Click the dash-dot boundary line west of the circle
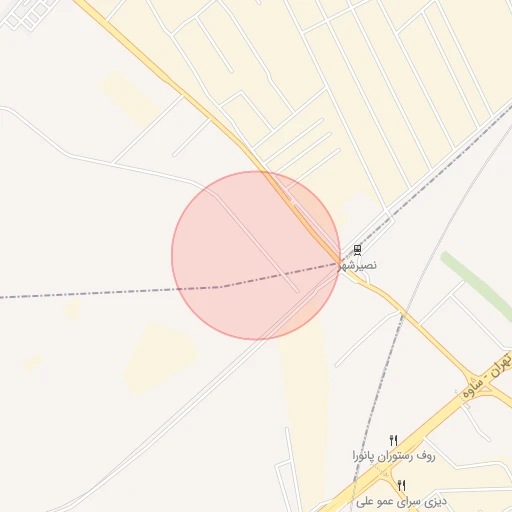Image resolution: width=512 pixels, height=512 pixels. point(87,294)
